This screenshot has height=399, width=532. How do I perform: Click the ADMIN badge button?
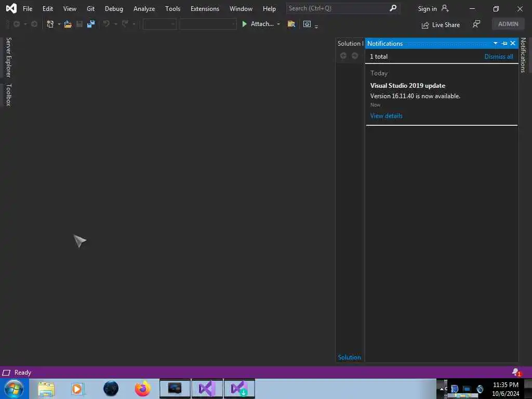point(508,24)
